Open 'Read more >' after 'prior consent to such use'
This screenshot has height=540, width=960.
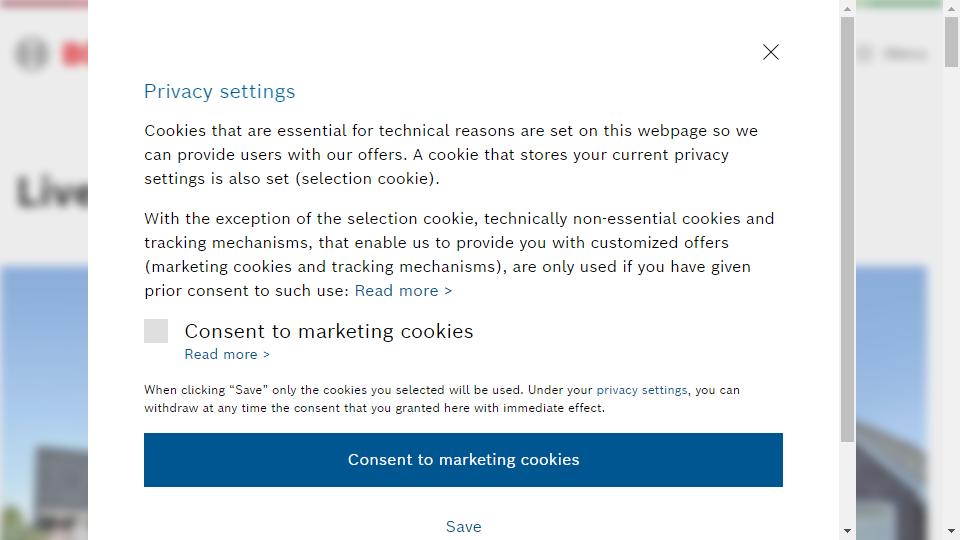point(403,291)
